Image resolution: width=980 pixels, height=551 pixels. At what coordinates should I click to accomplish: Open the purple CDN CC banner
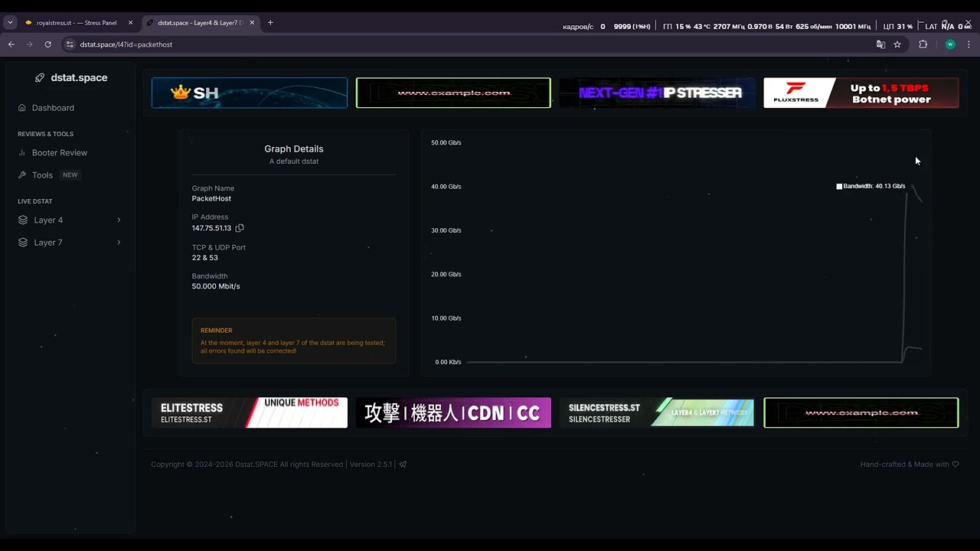tap(453, 412)
